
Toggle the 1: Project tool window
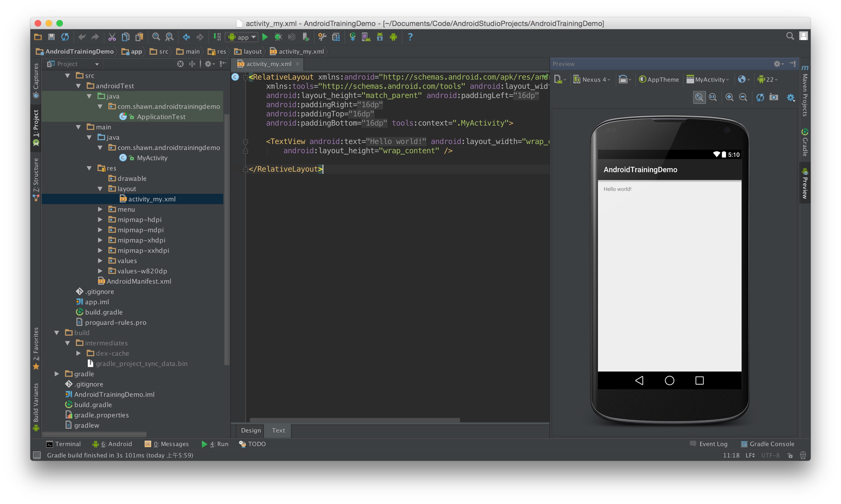click(x=36, y=128)
